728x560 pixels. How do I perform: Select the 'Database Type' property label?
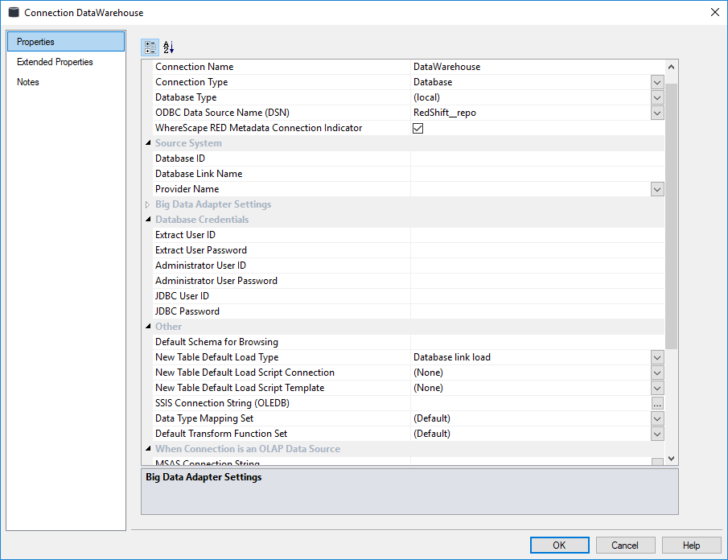pyautogui.click(x=186, y=97)
